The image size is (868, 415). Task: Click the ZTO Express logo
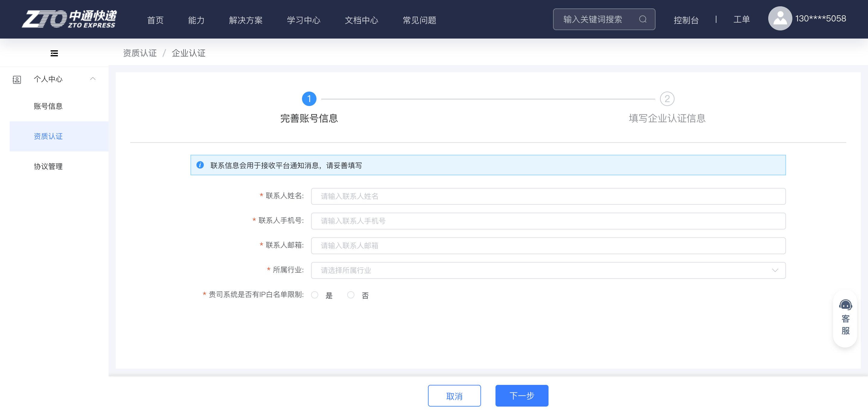pos(69,19)
